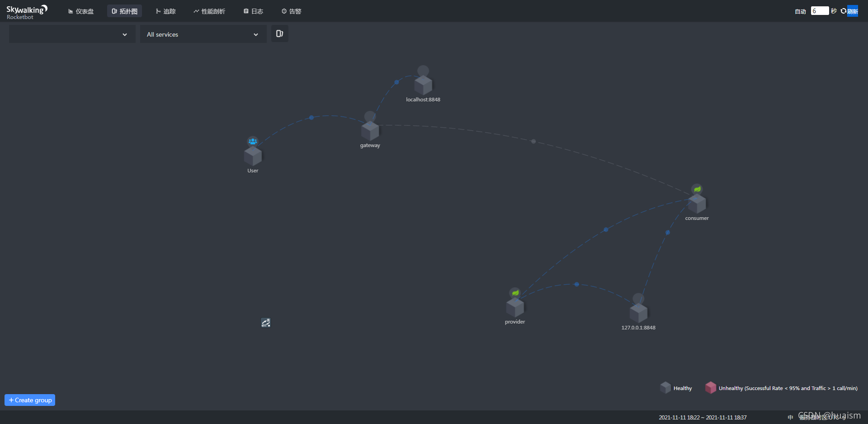The height and width of the screenshot is (424, 868).
Task: Open the All services dropdown
Action: (203, 34)
